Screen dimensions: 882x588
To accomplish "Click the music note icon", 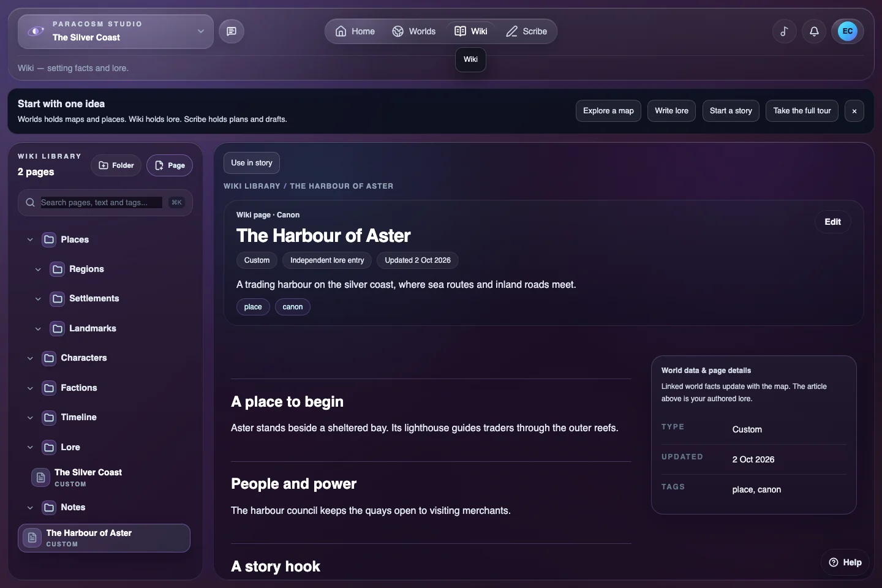I will coord(784,31).
